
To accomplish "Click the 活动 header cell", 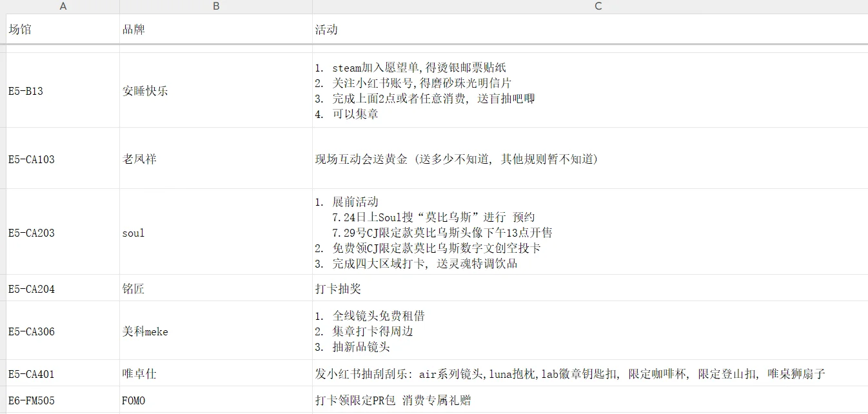I will (x=590, y=30).
